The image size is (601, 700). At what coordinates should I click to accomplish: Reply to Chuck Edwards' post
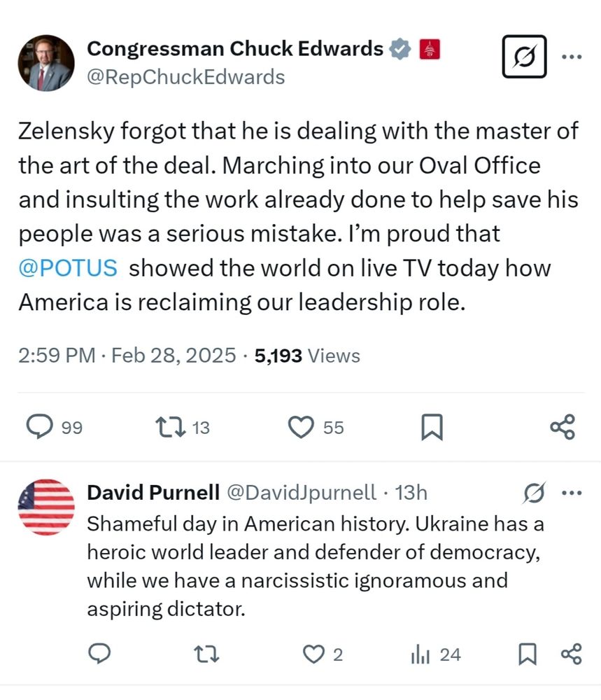[x=39, y=426]
